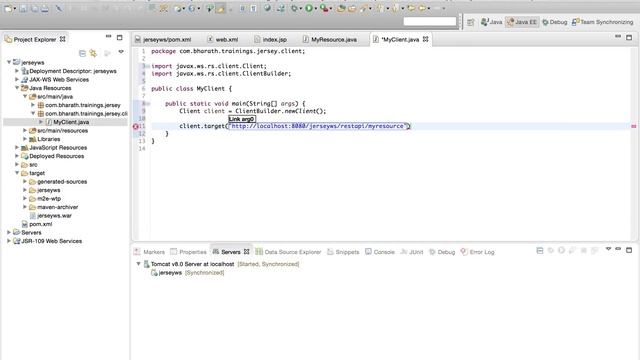640x360 pixels.
Task: Click Start the server icon in Servers view
Action: click(561, 250)
